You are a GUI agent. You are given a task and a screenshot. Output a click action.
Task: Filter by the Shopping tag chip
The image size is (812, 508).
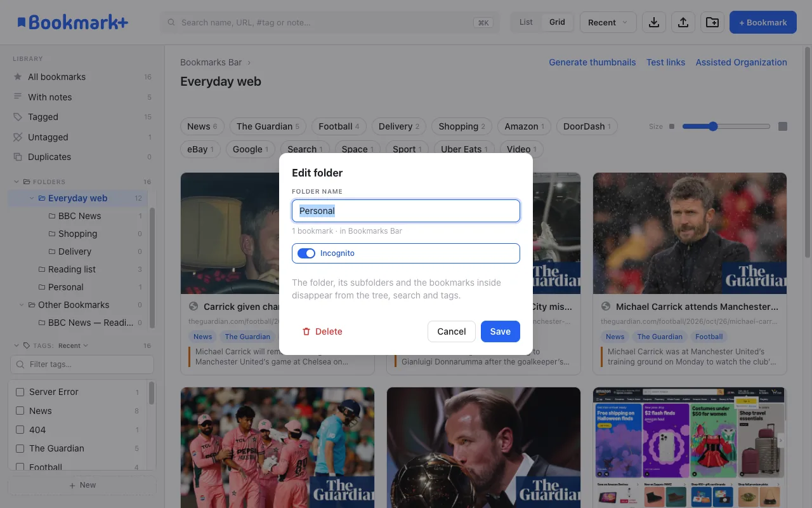point(461,126)
